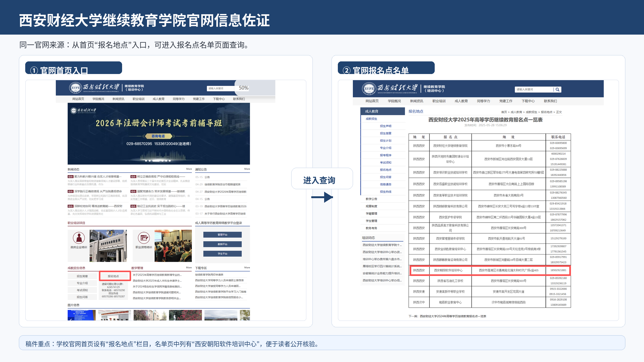Open 安徽省统计业务能力提升培训 news item
This screenshot has width=644, height=362.
coord(382,273)
